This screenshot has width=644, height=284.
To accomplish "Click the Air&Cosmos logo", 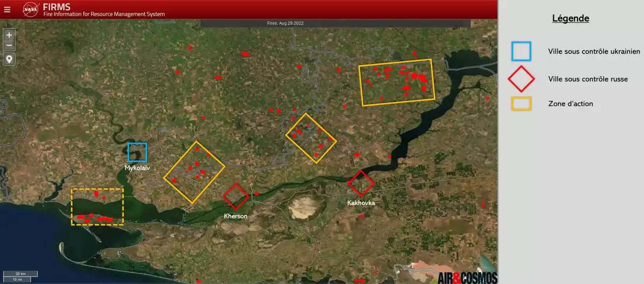I will click(467, 278).
